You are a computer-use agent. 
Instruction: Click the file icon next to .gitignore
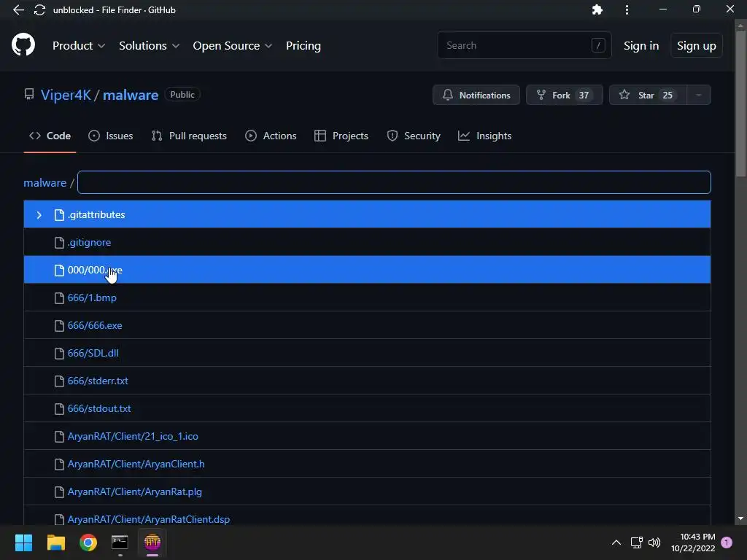59,242
